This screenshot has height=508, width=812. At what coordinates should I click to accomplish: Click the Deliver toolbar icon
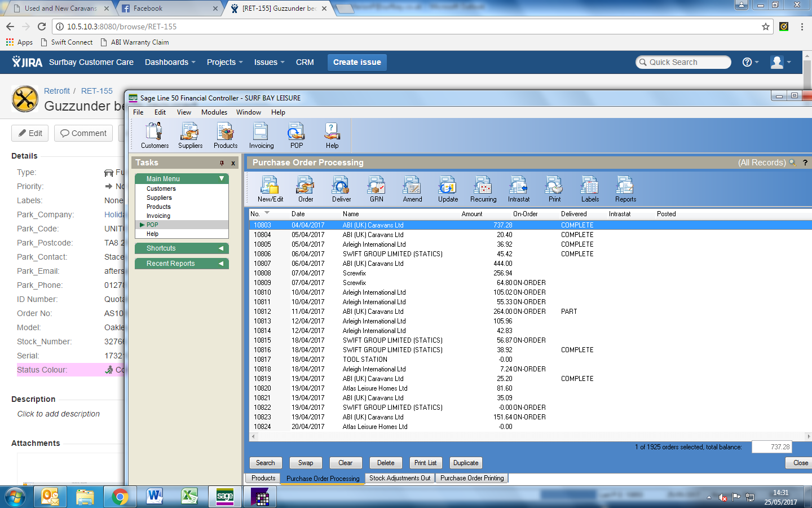(341, 189)
